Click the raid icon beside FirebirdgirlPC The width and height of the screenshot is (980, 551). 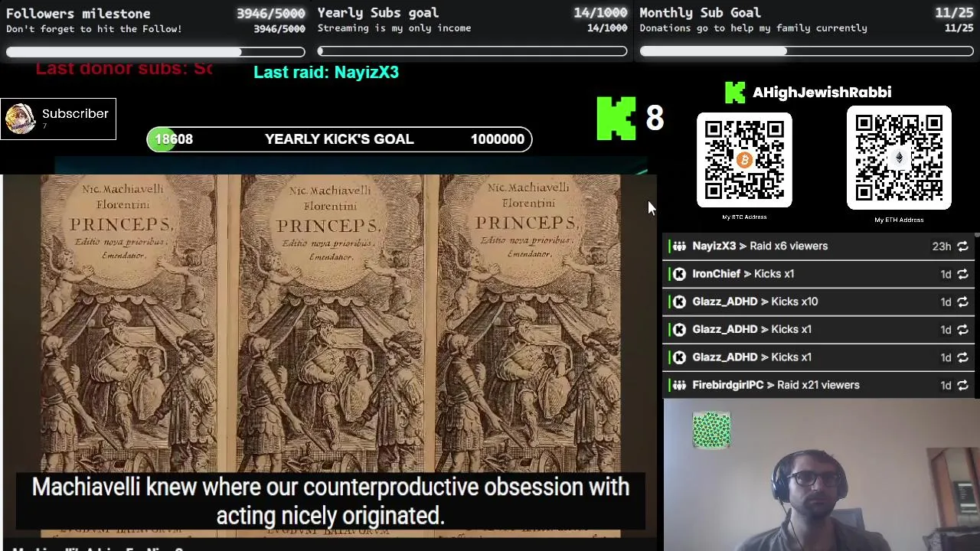pos(679,385)
